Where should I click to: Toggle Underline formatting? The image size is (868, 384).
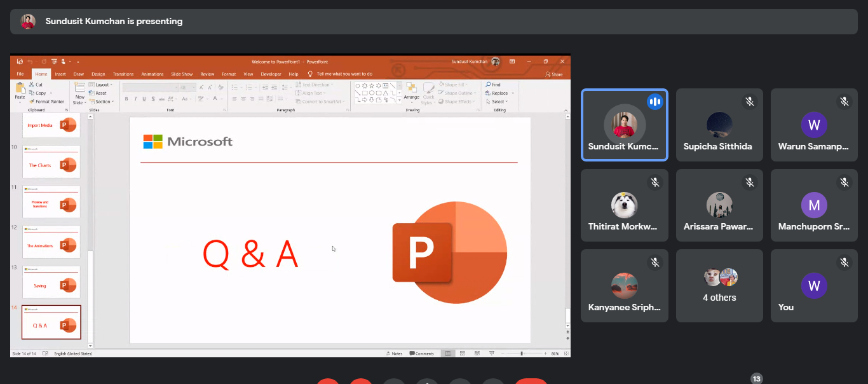click(x=145, y=99)
